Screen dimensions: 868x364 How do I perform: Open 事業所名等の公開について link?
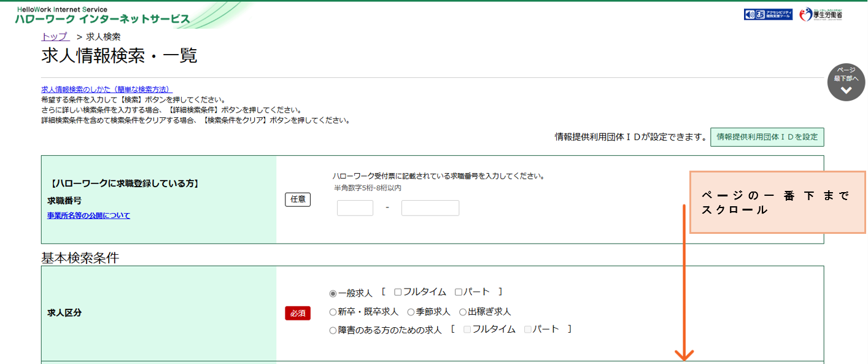point(88,215)
